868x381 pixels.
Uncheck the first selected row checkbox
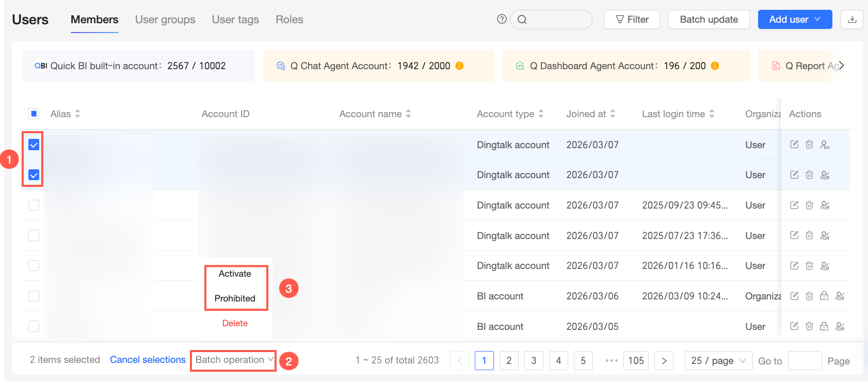[34, 145]
